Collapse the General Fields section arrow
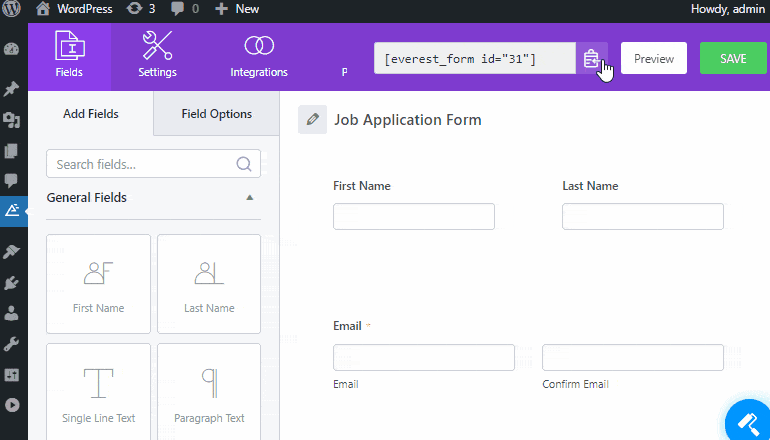This screenshot has height=440, width=770. coord(249,197)
